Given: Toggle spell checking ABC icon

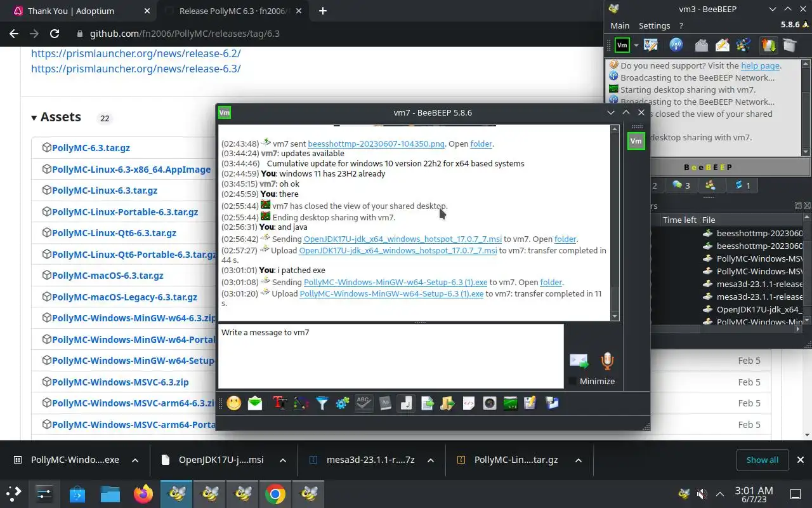Looking at the screenshot, I should point(363,403).
